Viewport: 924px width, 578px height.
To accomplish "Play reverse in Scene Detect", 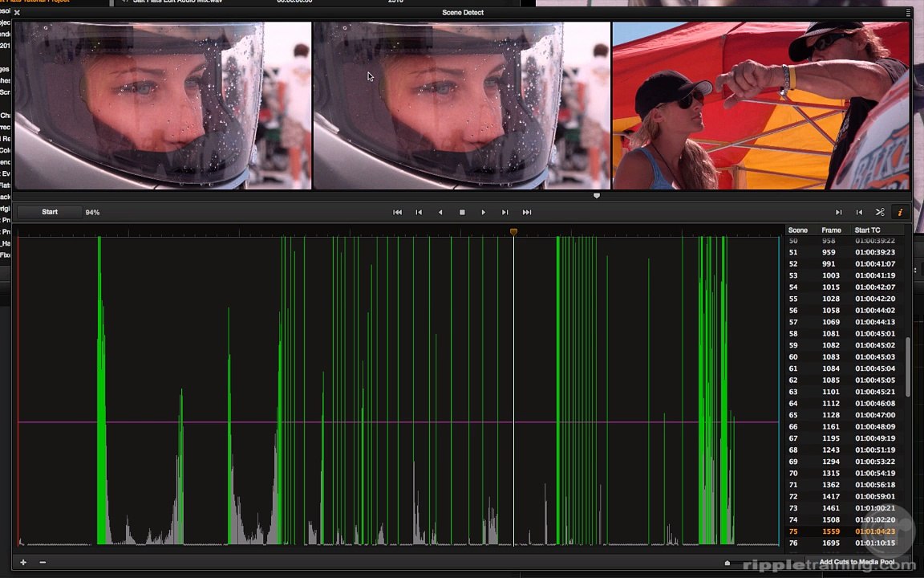I will tap(440, 212).
